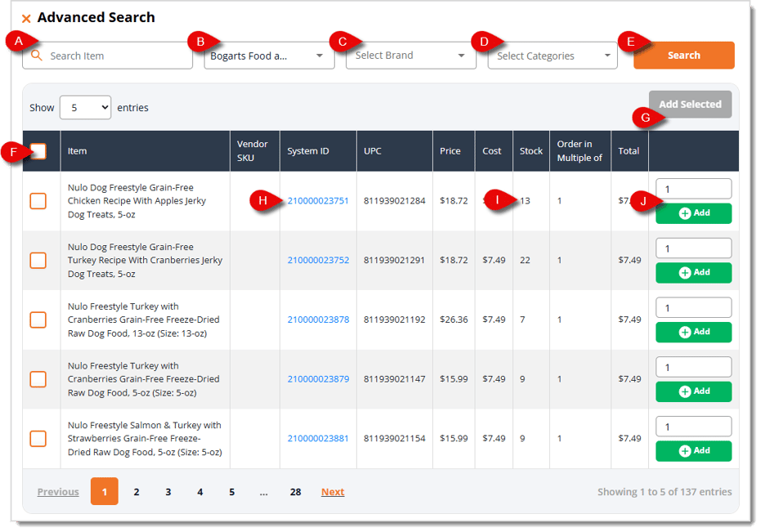Add item with UPC 811939021192
The width and height of the screenshot is (761, 532).
693,332
